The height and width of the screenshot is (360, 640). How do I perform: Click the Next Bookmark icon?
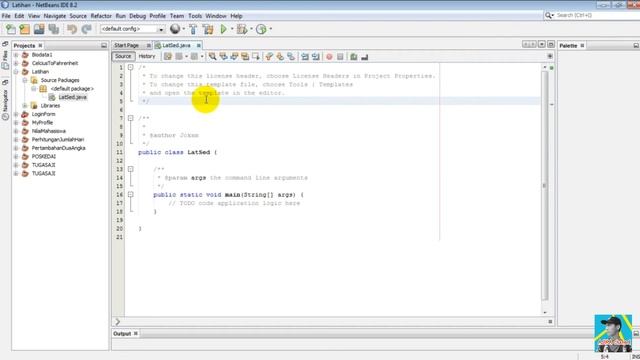point(280,57)
